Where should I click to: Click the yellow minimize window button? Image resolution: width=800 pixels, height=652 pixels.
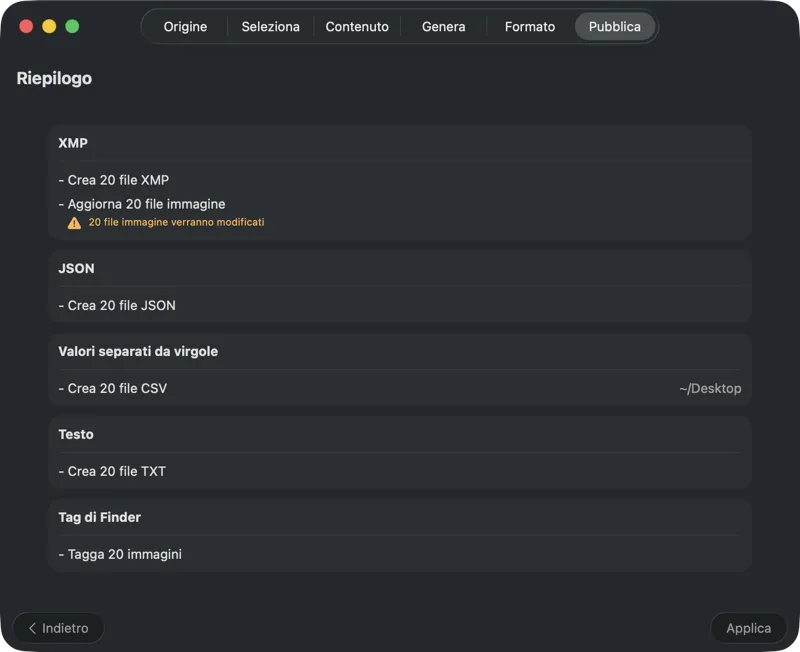click(49, 26)
